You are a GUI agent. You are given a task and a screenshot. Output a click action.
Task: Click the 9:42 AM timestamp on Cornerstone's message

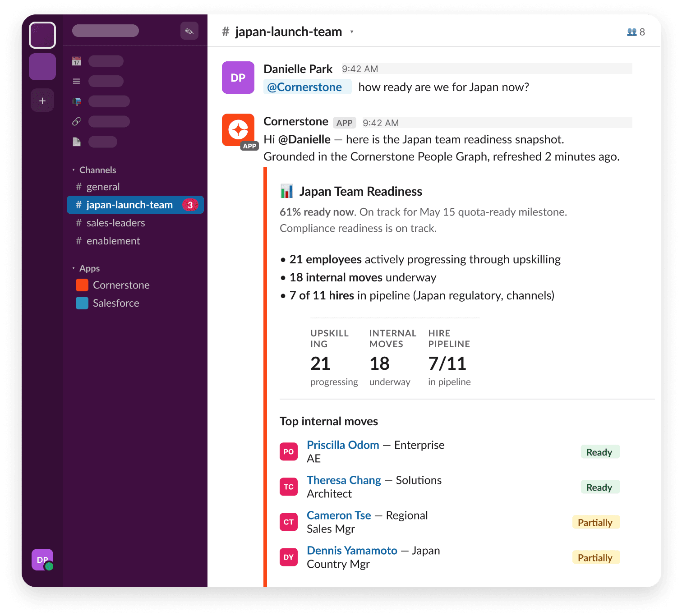tap(381, 123)
